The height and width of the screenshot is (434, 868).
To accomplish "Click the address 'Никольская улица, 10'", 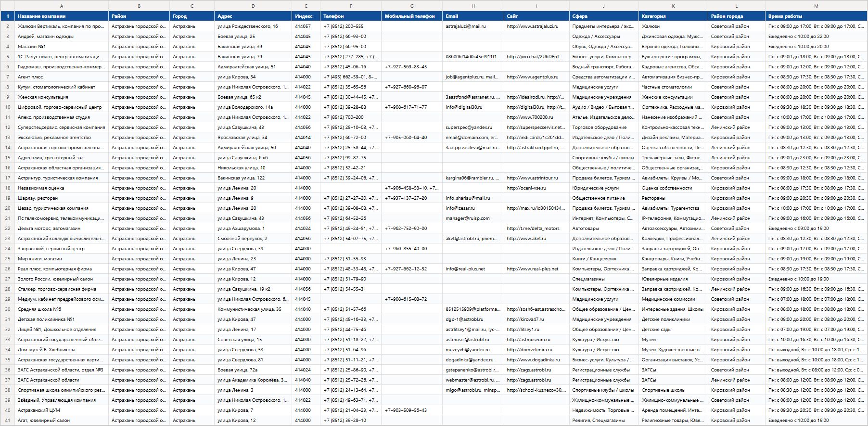I will (x=253, y=168).
